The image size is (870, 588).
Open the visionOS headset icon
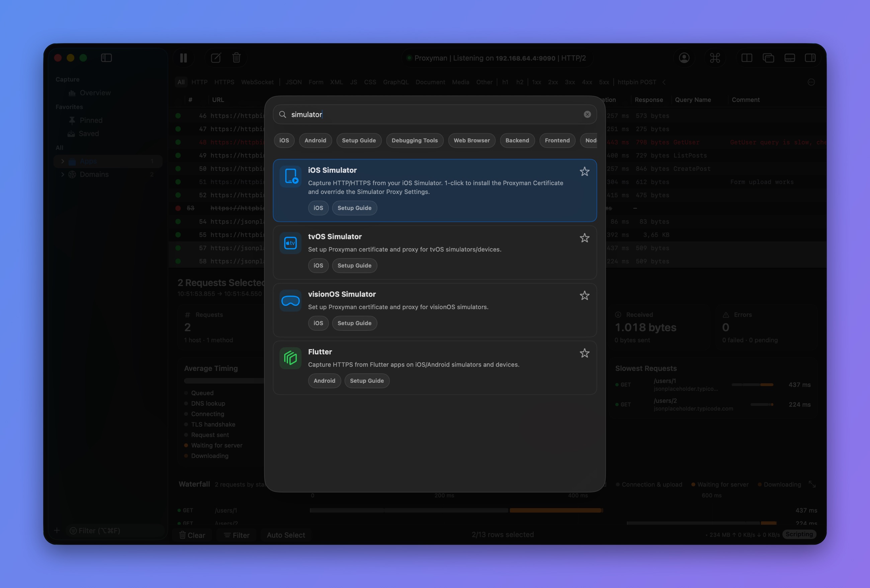[x=290, y=301]
